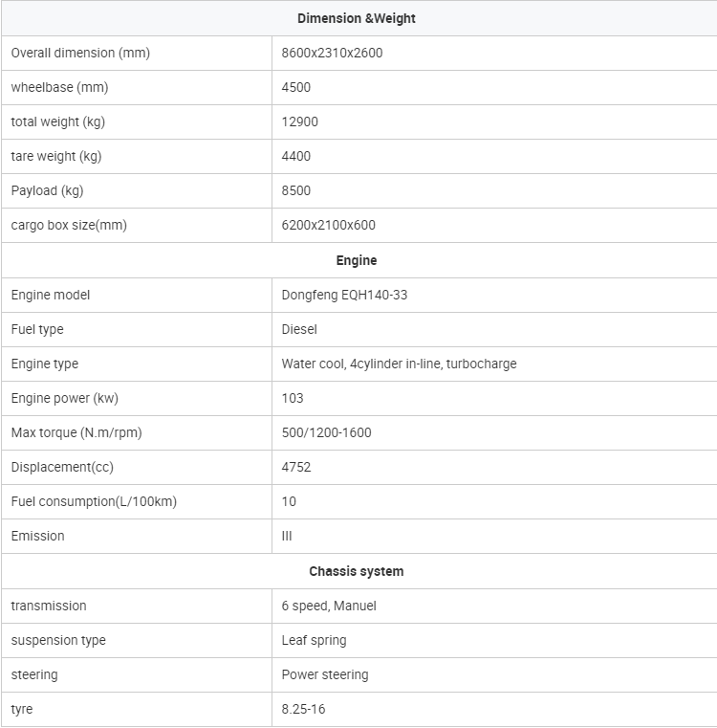Select the tyre value 8.25-16

click(303, 709)
